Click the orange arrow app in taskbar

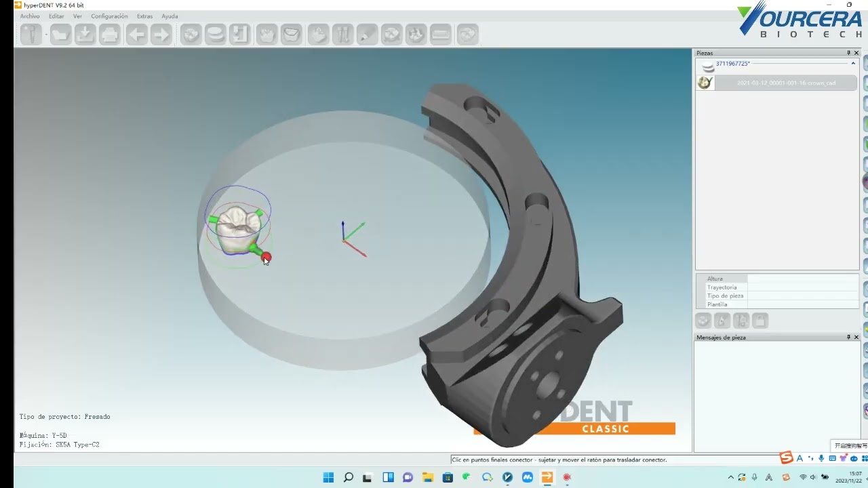click(x=547, y=477)
